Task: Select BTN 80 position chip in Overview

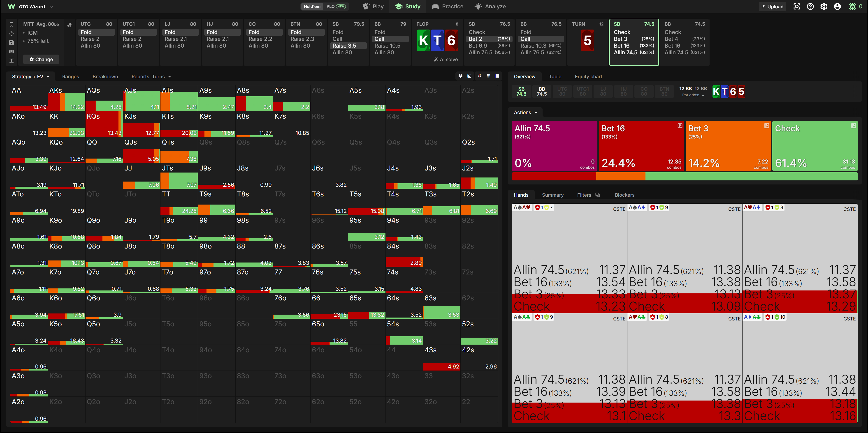Action: tap(664, 92)
